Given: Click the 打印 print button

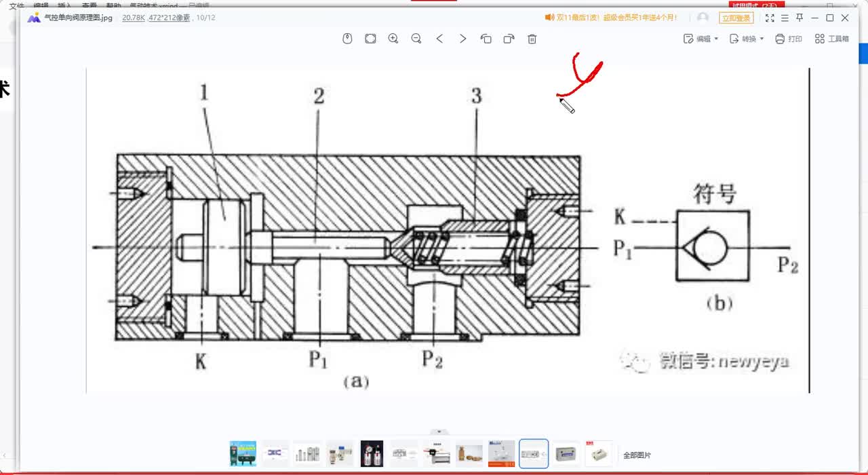Looking at the screenshot, I should (789, 39).
